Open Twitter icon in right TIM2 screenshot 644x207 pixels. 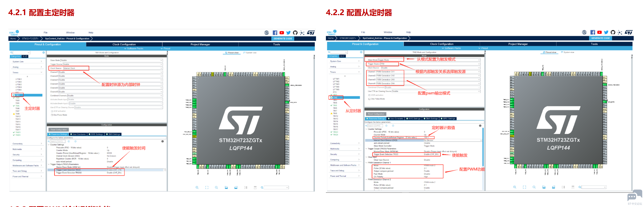tap(606, 32)
